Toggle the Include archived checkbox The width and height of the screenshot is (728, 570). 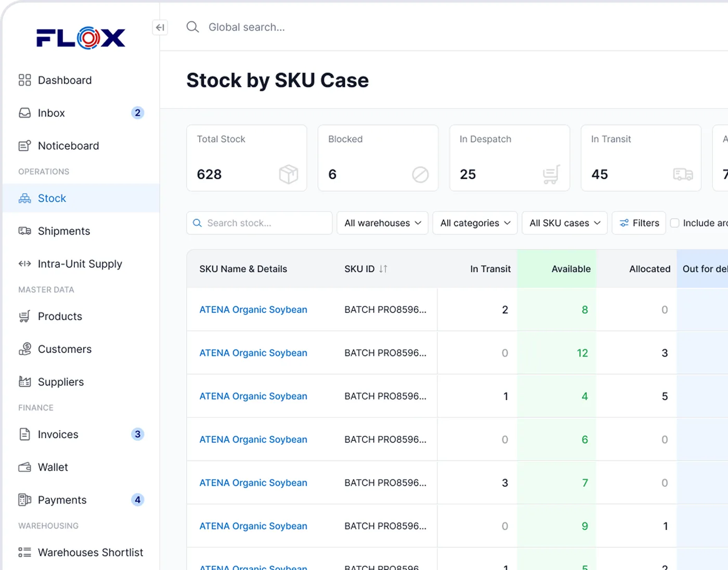[x=674, y=223]
